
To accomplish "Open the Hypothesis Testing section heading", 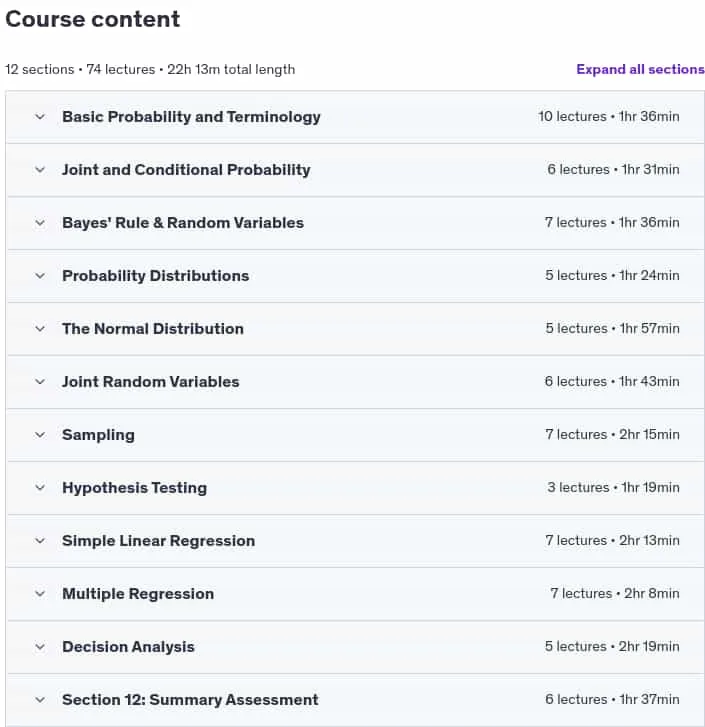I will tap(134, 488).
